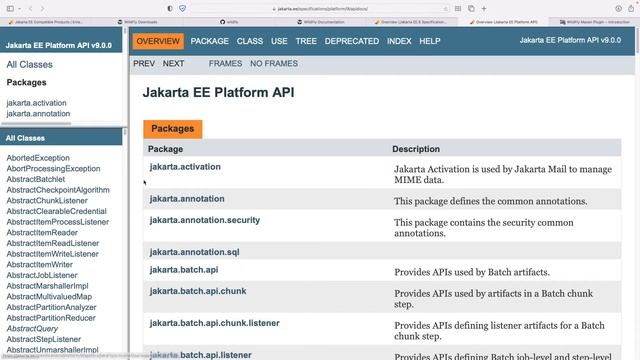This screenshot has width=640, height=360.
Task: Open the AbstractClearableCredential class
Action: [56, 211]
